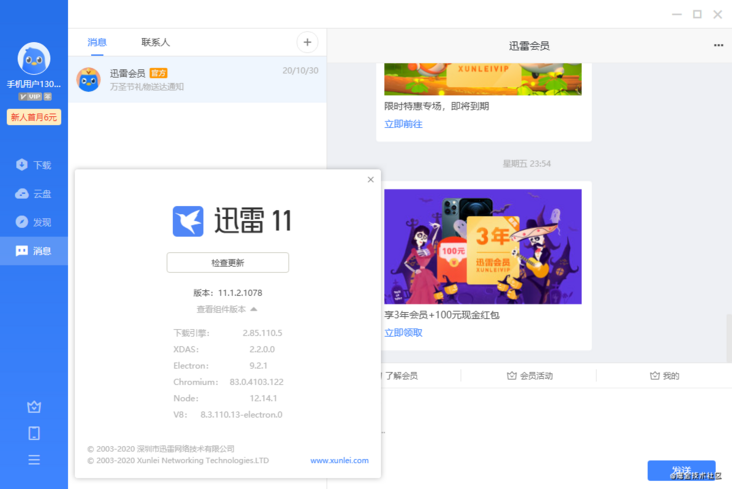The width and height of the screenshot is (732, 489).
Task: Open the 迅雷会员 conversation in the list
Action: point(197,79)
